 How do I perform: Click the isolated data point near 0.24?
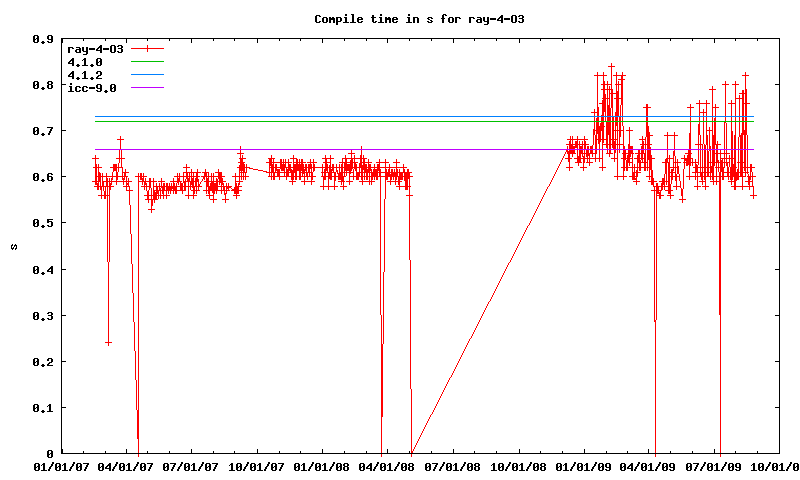pyautogui.click(x=108, y=343)
